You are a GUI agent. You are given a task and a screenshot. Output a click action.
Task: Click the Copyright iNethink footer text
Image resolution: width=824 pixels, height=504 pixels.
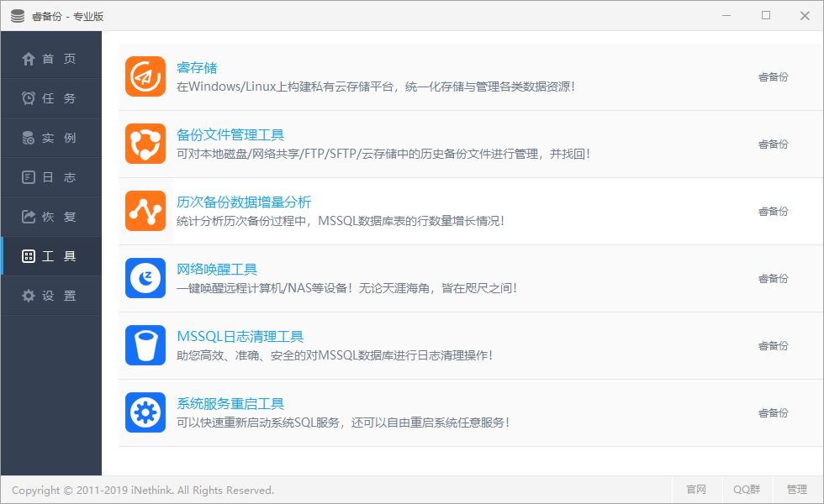pos(143,491)
